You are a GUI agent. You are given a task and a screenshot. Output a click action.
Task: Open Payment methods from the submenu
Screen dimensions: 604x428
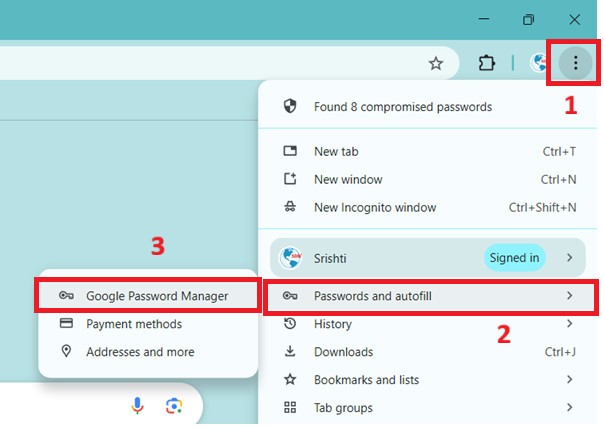(x=134, y=324)
